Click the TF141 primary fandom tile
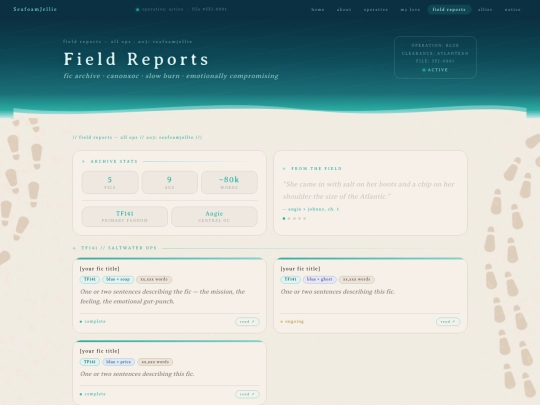This screenshot has height=405, width=540. pyautogui.click(x=125, y=217)
